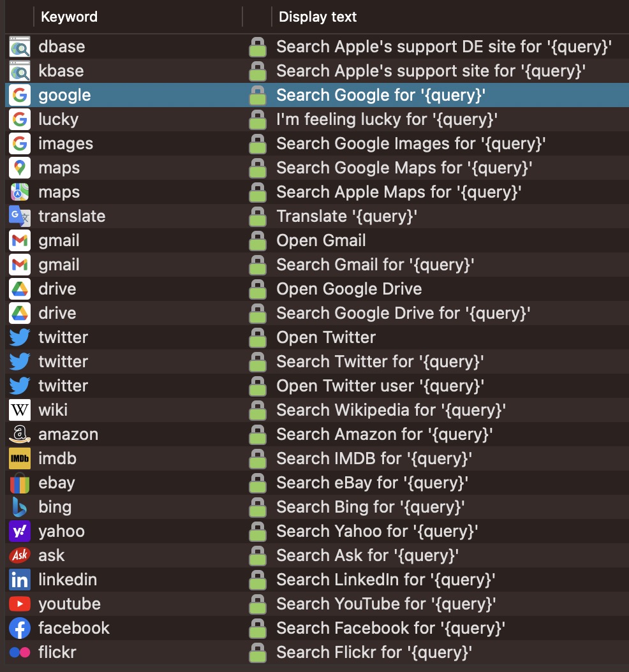Click "Search Gmail for '{query}'" display text
This screenshot has height=672, width=629.
tap(375, 265)
